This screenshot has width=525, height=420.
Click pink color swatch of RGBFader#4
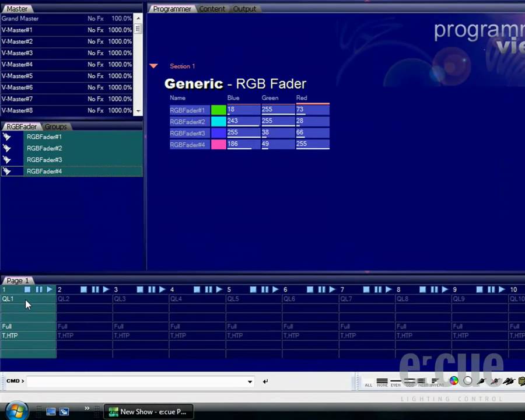click(219, 144)
